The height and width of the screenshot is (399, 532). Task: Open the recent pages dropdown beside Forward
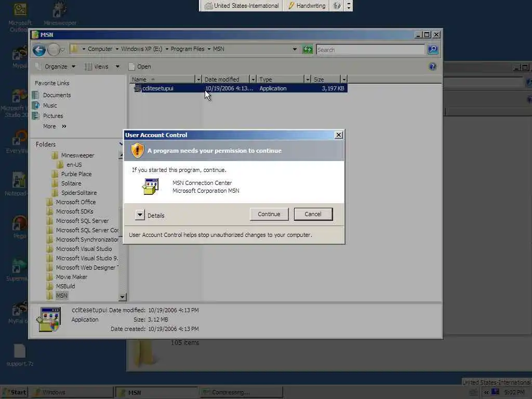pos(62,50)
